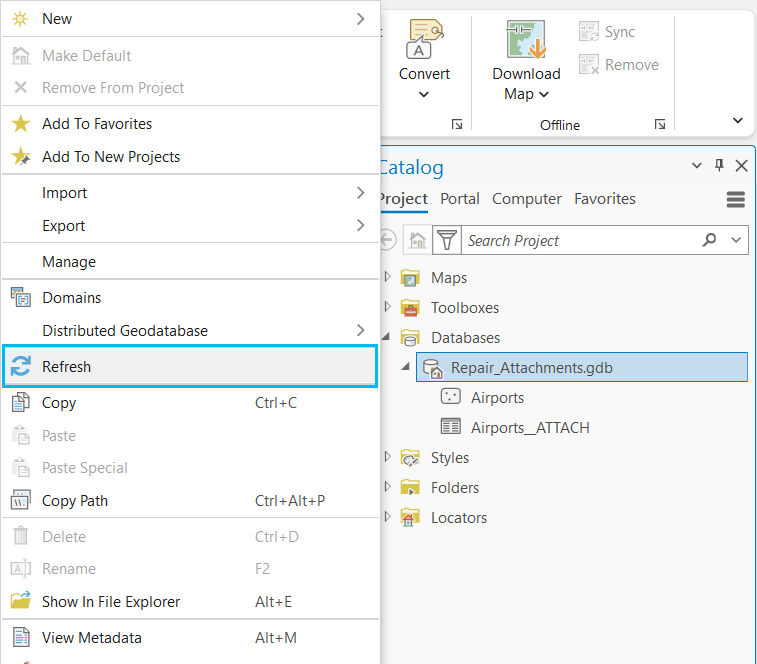Viewport: 757px width, 664px height.
Task: Switch to the Favorites tab
Action: pyautogui.click(x=605, y=199)
